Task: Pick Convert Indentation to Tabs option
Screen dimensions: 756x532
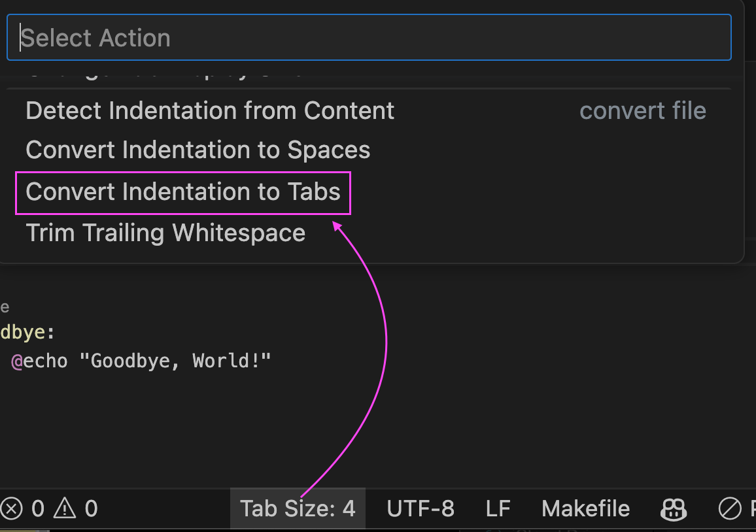Action: (183, 192)
